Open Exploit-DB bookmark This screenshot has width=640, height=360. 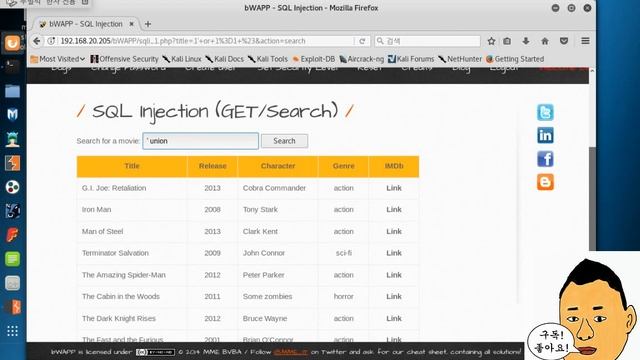click(x=313, y=59)
